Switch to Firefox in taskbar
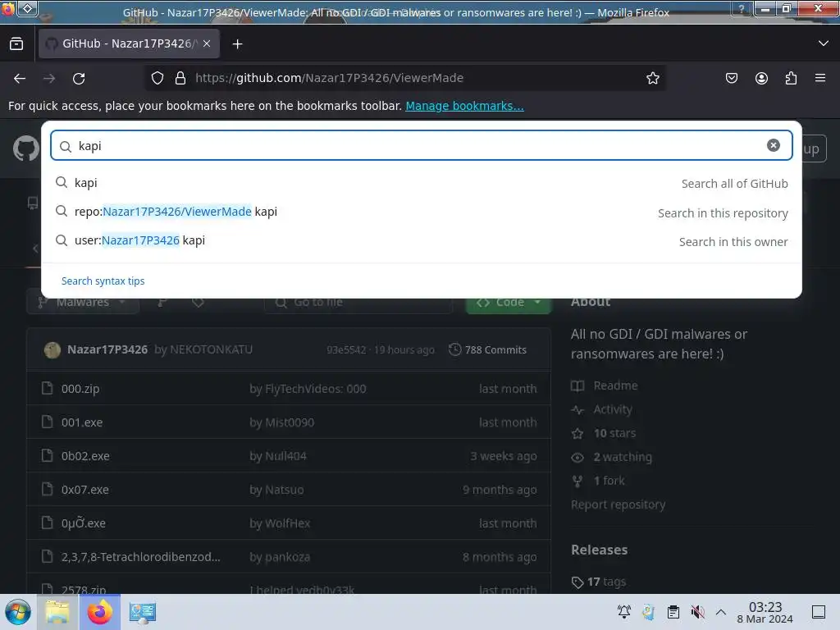The image size is (840, 630). [x=100, y=612]
